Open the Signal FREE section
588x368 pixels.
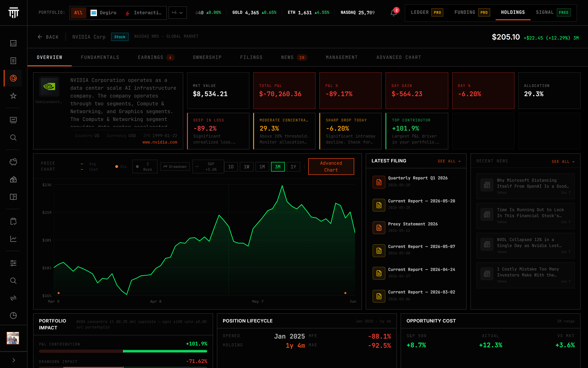(x=553, y=12)
